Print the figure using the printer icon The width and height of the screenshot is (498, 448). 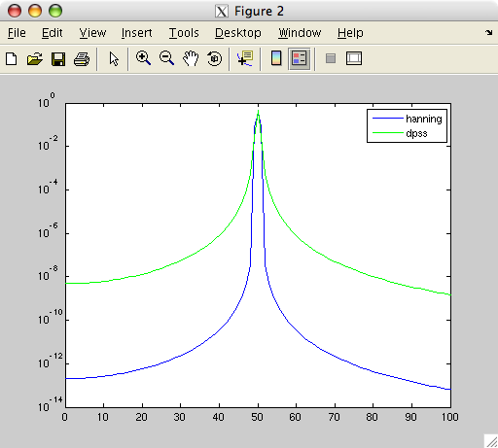coord(82,59)
